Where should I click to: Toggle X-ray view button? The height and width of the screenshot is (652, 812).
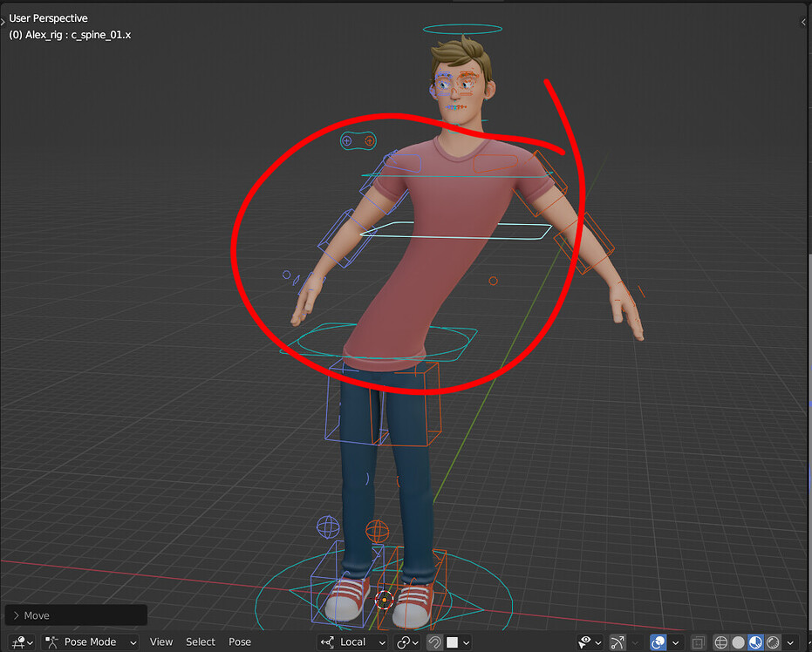pyautogui.click(x=698, y=642)
